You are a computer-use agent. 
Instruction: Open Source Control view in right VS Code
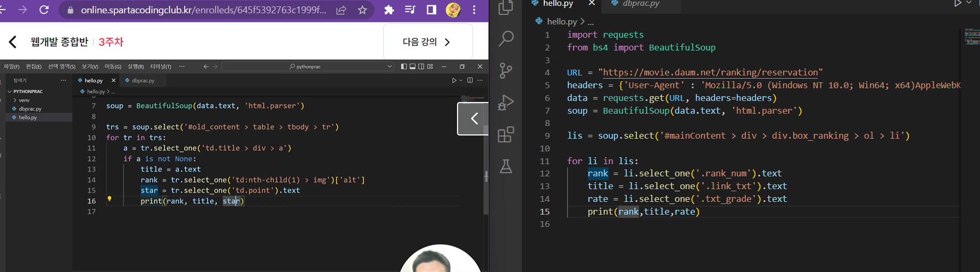pyautogui.click(x=506, y=70)
